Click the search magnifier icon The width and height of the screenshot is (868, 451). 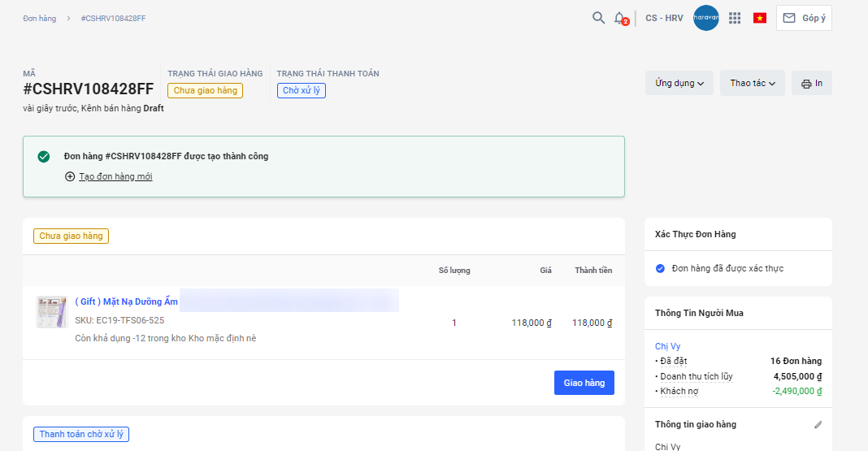598,18
